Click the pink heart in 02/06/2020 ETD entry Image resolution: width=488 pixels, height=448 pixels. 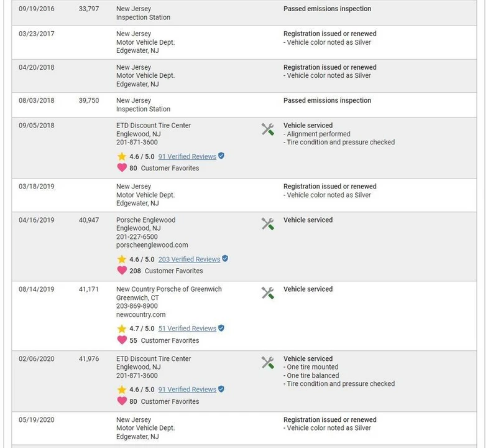point(122,401)
